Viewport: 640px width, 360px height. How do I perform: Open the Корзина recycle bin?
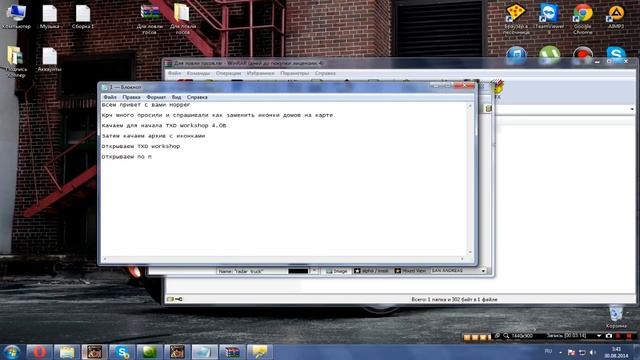pos(616,317)
